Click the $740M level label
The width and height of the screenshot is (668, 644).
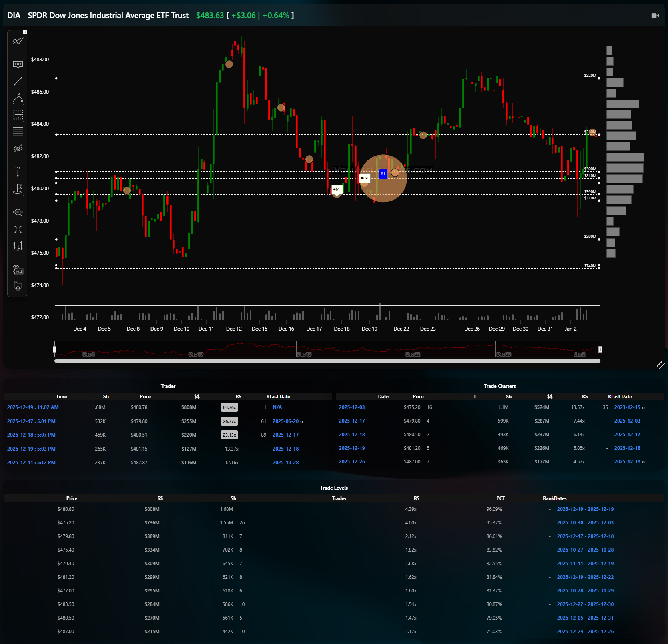tap(590, 266)
